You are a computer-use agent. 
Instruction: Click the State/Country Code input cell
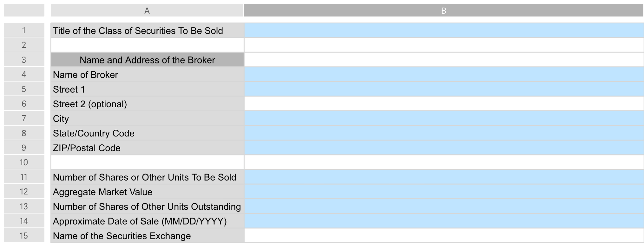(x=444, y=133)
